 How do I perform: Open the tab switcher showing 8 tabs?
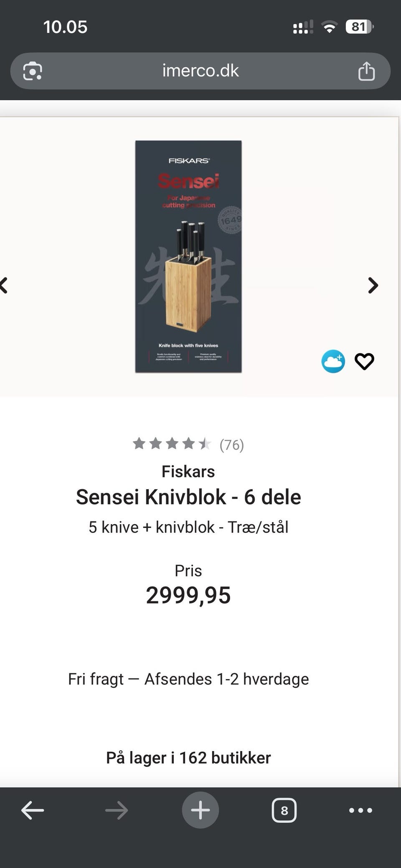[x=284, y=810]
